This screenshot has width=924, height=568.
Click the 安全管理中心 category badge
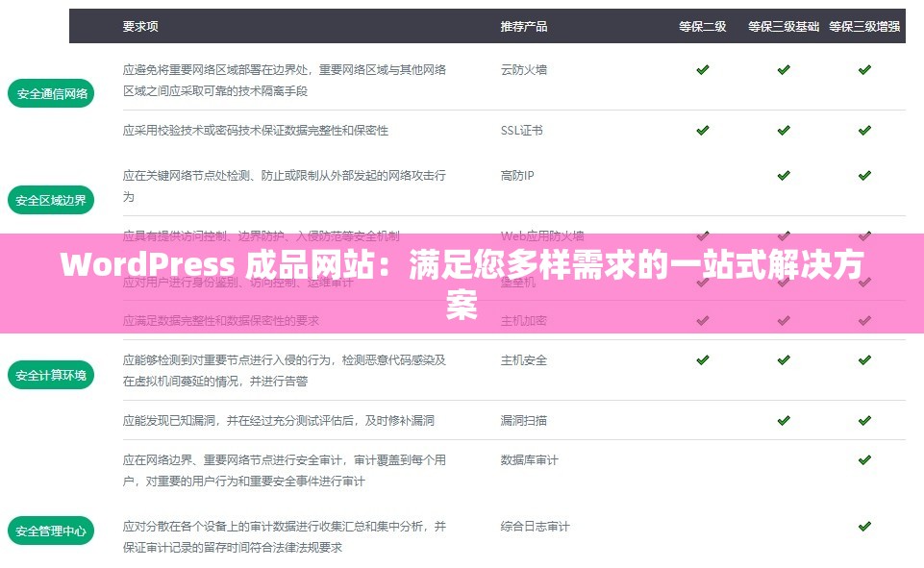click(50, 530)
